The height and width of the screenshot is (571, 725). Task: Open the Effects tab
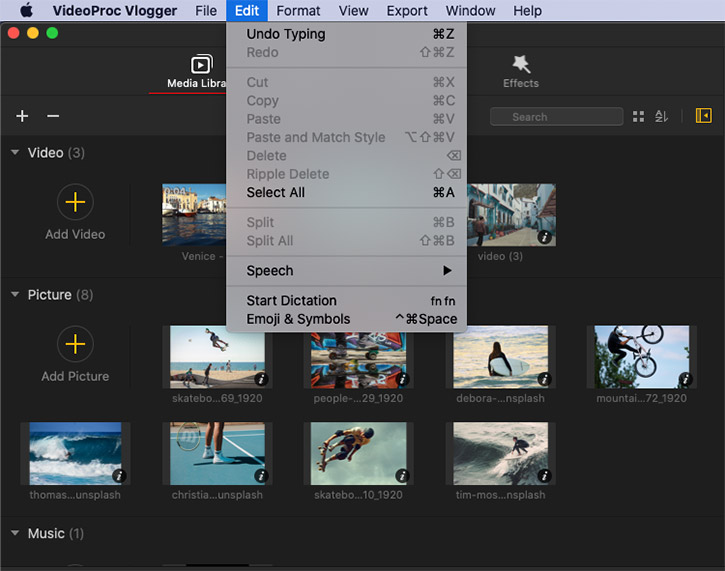pyautogui.click(x=520, y=71)
